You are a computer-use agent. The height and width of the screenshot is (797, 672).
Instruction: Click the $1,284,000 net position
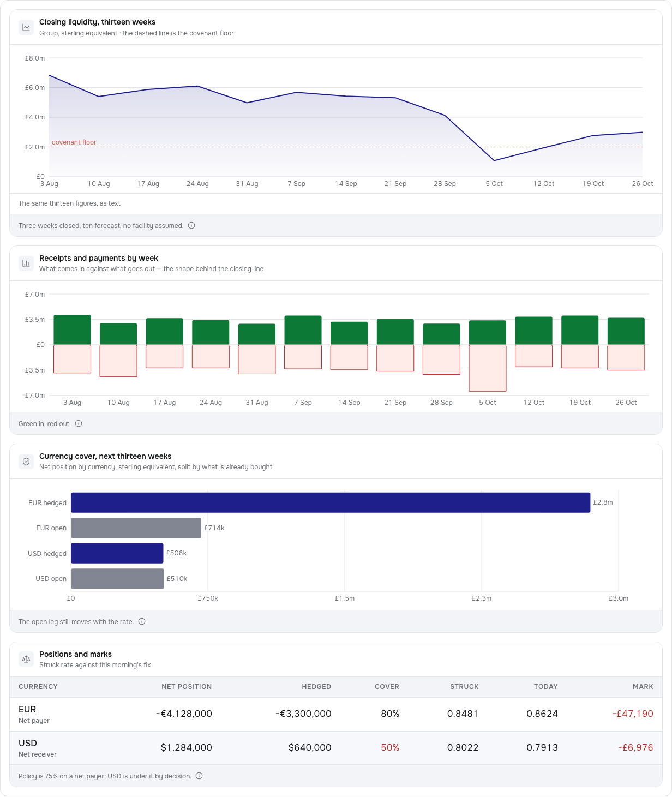point(187,747)
